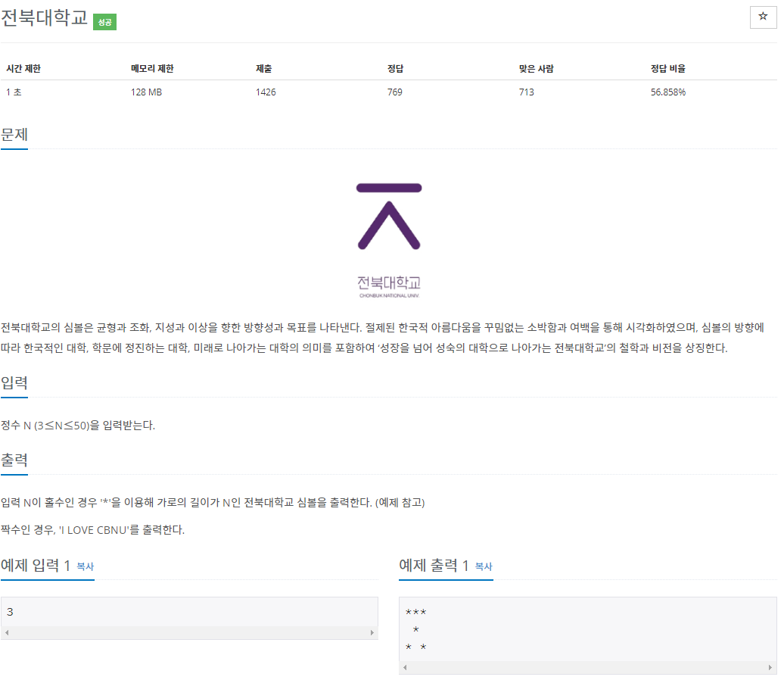Click the 'I LOVE CBNU' output instruction line
Viewport: 784px width, 680px height.
click(92, 530)
